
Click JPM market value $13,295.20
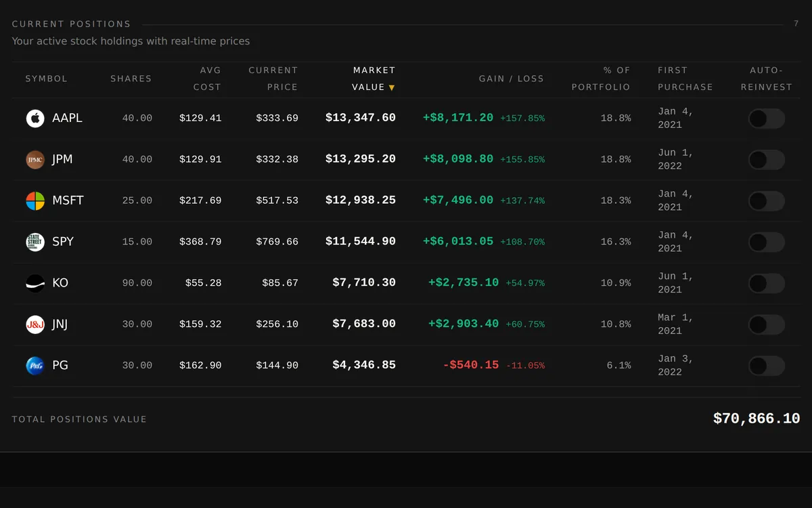[x=361, y=159]
